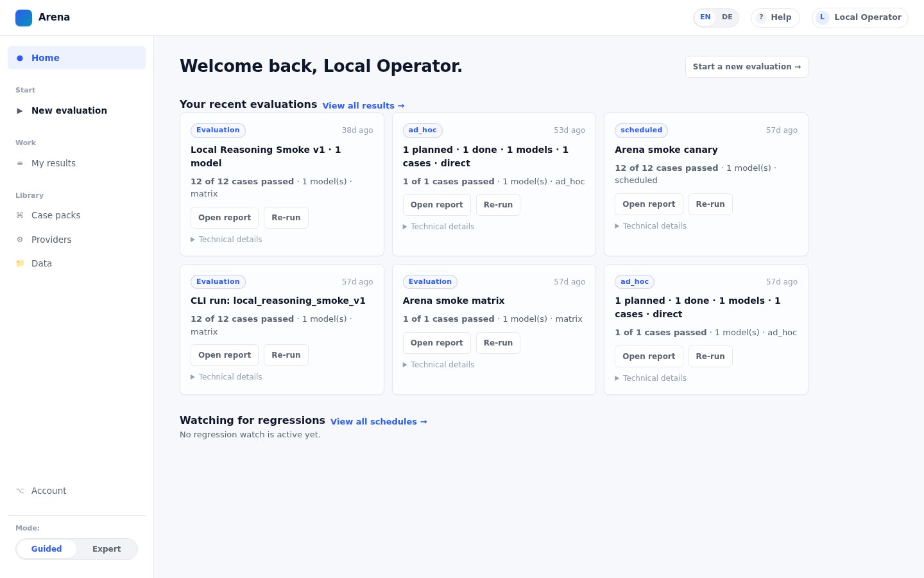Click the 'Welcome back, Local Operator.' heading
This screenshot has width=924, height=578.
pyautogui.click(x=321, y=66)
